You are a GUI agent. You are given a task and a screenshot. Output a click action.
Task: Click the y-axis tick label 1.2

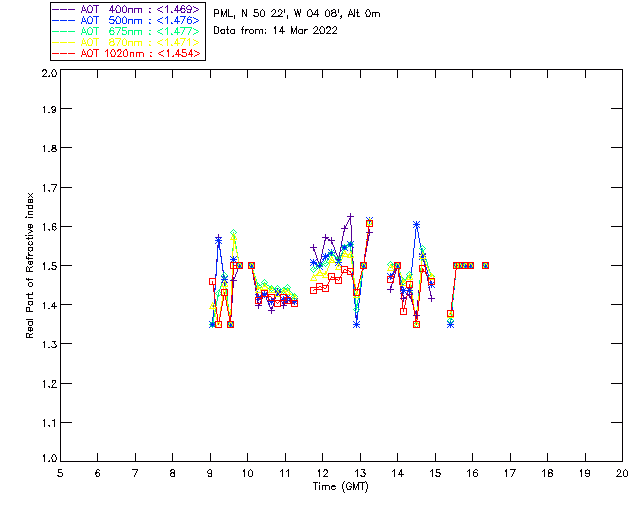point(49,384)
